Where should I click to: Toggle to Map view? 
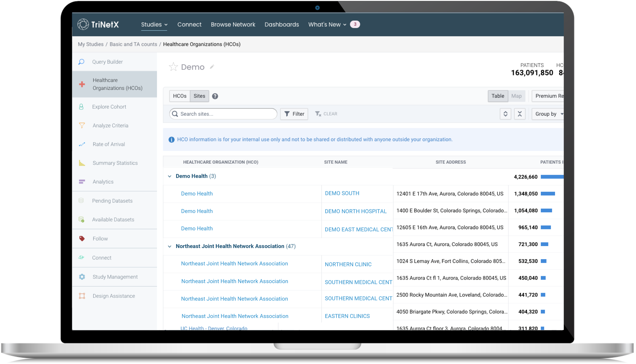point(516,96)
